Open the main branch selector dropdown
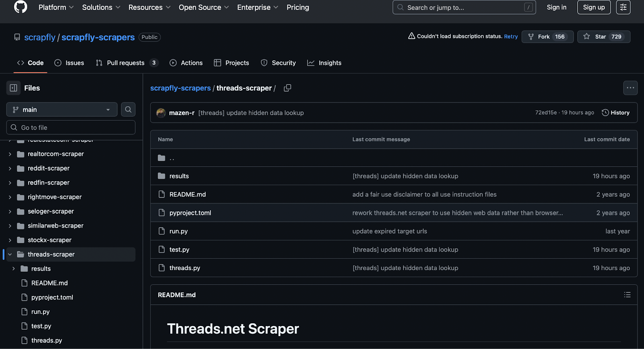Screen dimensions: 644x349 click(62, 109)
